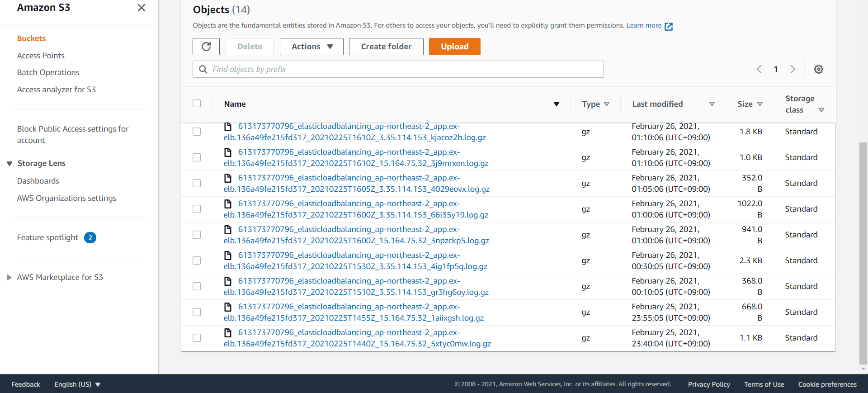This screenshot has height=393, width=868.
Task: Click file icon of 3j9mrxen.log.gz object
Action: [228, 152]
